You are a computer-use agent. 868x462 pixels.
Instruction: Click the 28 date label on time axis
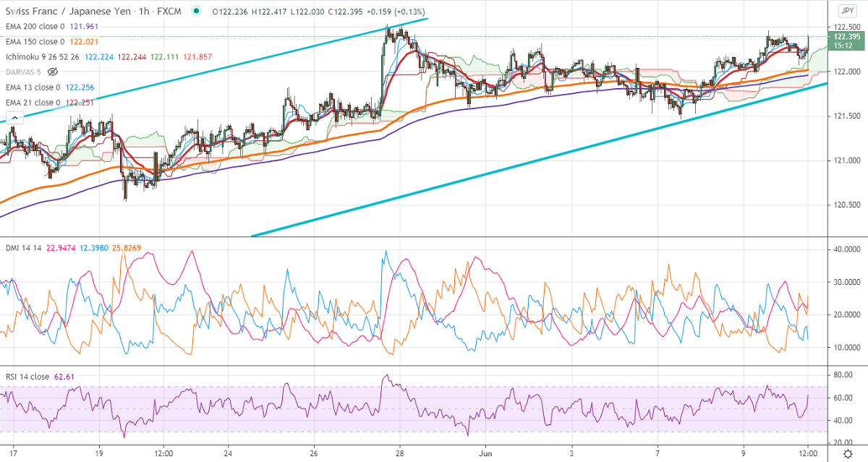click(400, 454)
